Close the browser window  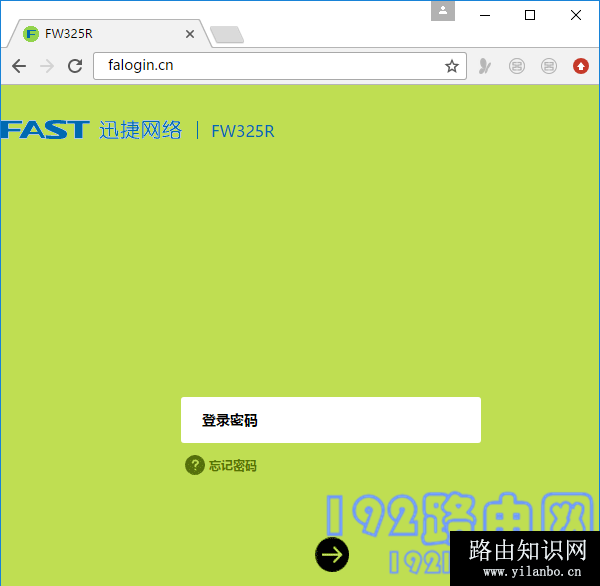(576, 15)
